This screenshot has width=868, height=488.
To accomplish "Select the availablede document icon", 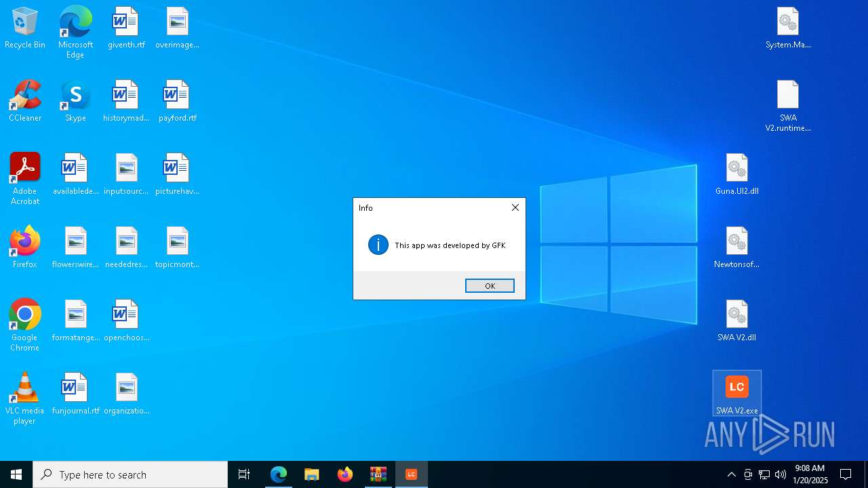I will (75, 175).
